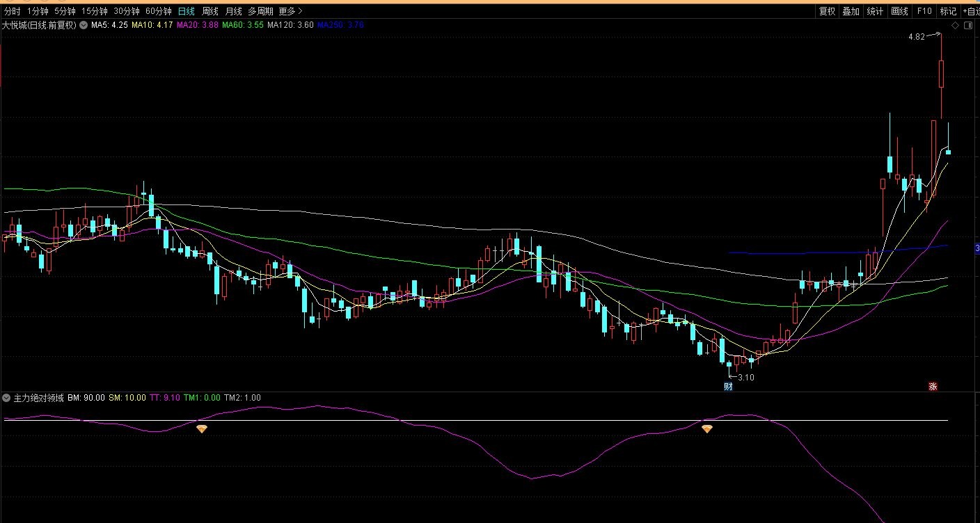Click the 4.82 high price label
The width and height of the screenshot is (980, 523).
[x=917, y=37]
